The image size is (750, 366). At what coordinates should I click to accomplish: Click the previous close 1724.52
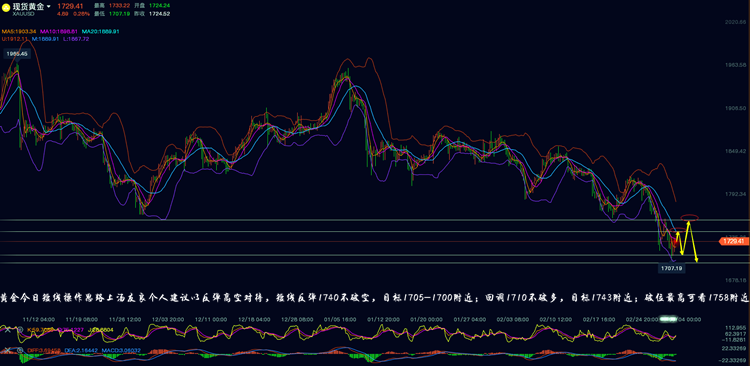tap(159, 14)
